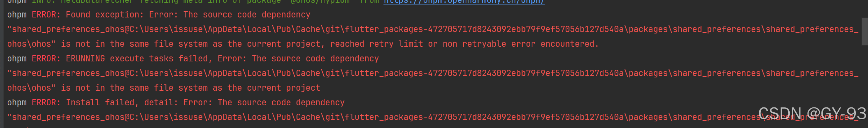Click the "Install failed, detail" error line

click(176, 103)
